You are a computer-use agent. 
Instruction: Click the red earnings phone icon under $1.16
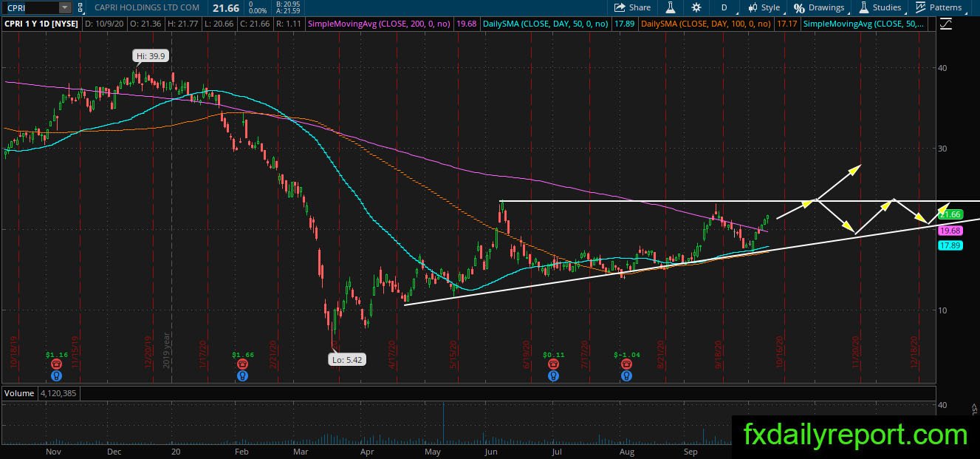pos(56,364)
